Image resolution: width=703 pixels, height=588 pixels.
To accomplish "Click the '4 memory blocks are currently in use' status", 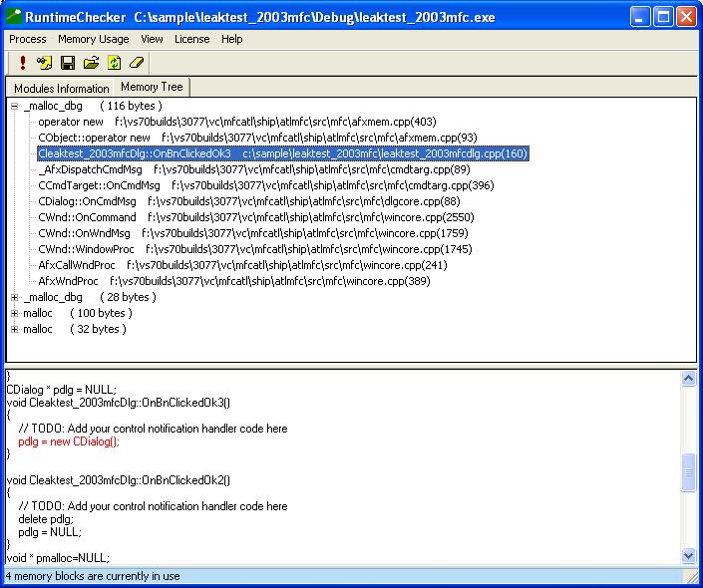I will coord(93,576).
